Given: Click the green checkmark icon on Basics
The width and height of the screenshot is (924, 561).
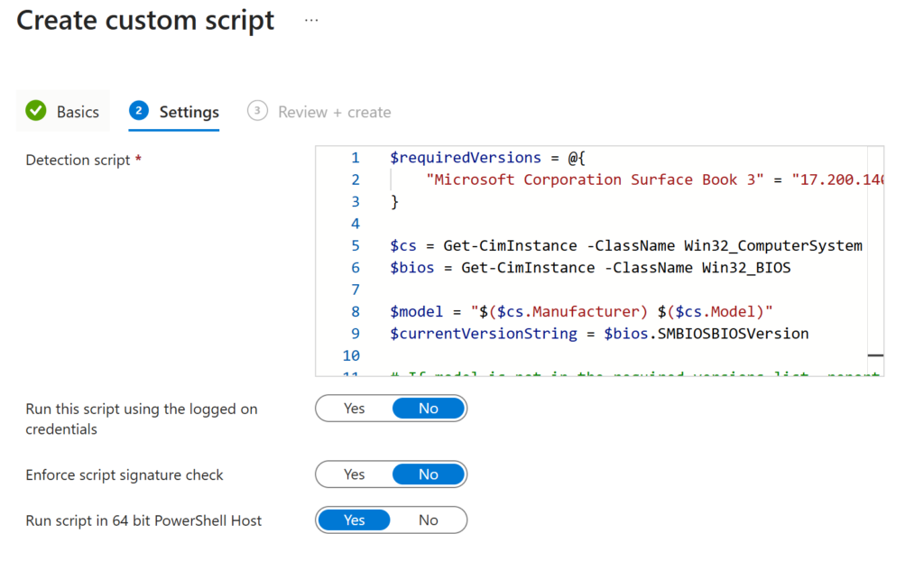Looking at the screenshot, I should (36, 111).
